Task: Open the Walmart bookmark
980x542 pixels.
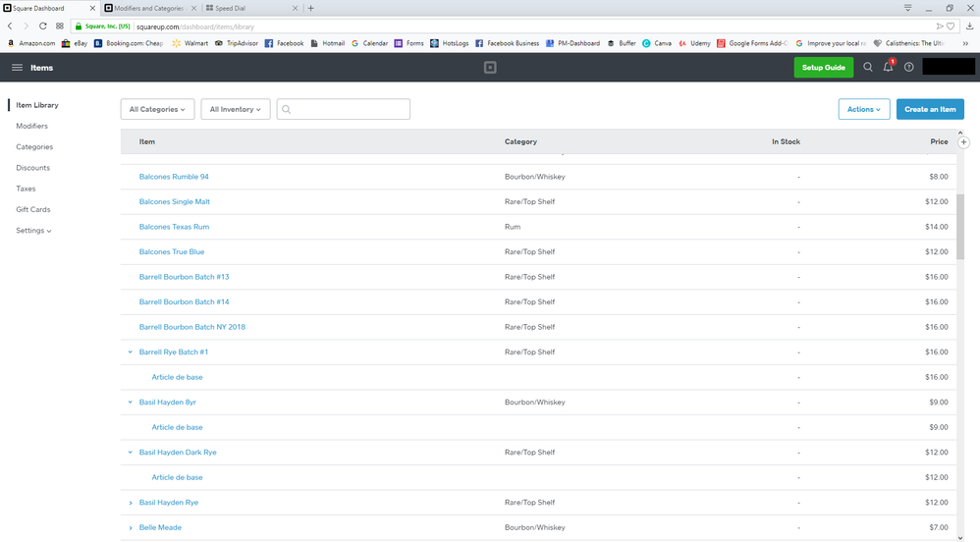Action: [x=190, y=43]
